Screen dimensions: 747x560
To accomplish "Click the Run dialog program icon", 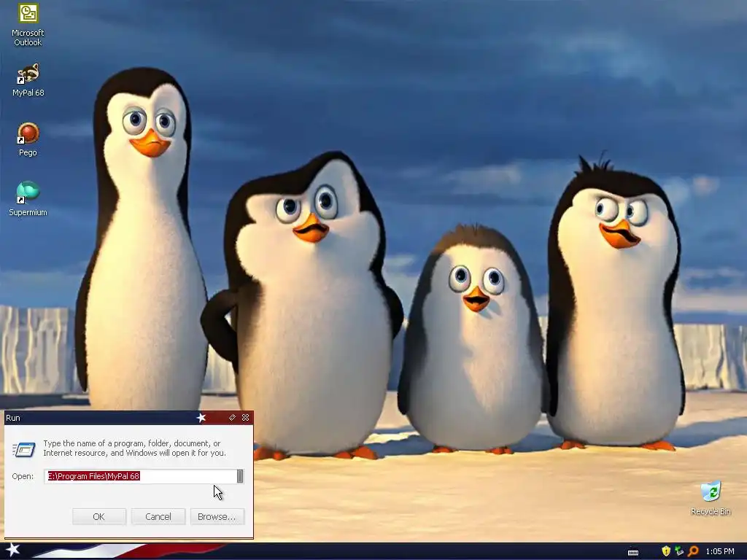I will click(24, 449).
